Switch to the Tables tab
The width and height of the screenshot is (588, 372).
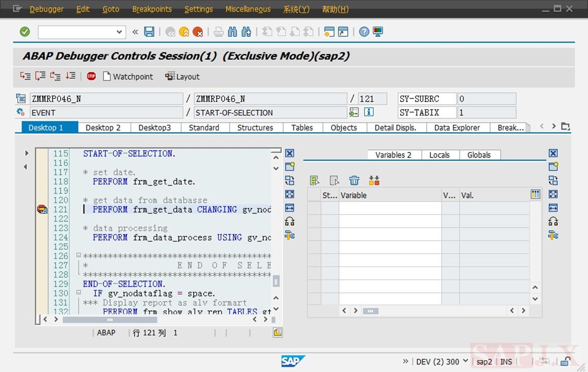pyautogui.click(x=302, y=127)
